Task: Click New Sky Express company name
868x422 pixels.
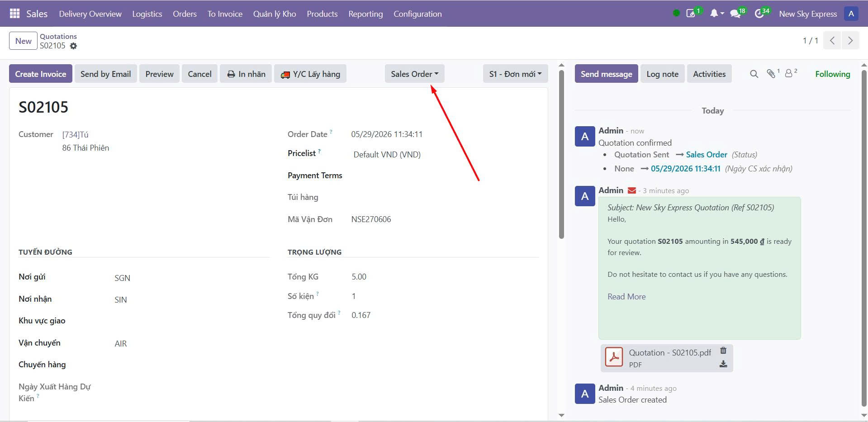Action: coord(808,14)
